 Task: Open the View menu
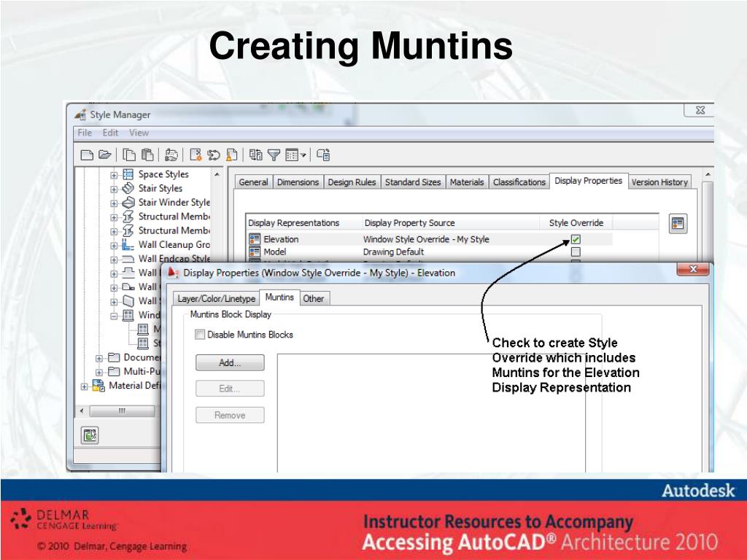[x=139, y=133]
